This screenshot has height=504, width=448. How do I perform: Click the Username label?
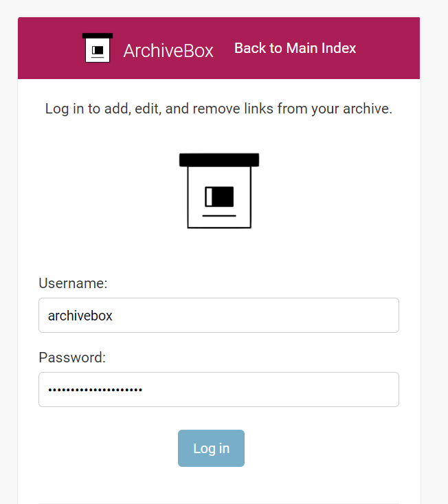[73, 283]
